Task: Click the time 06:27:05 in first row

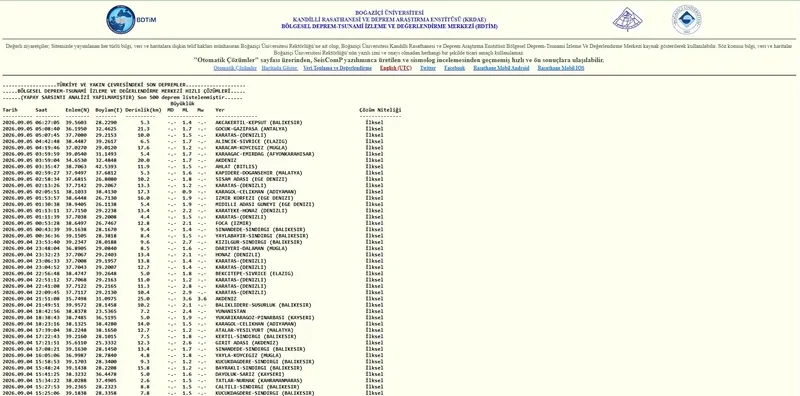Action: [x=47, y=122]
